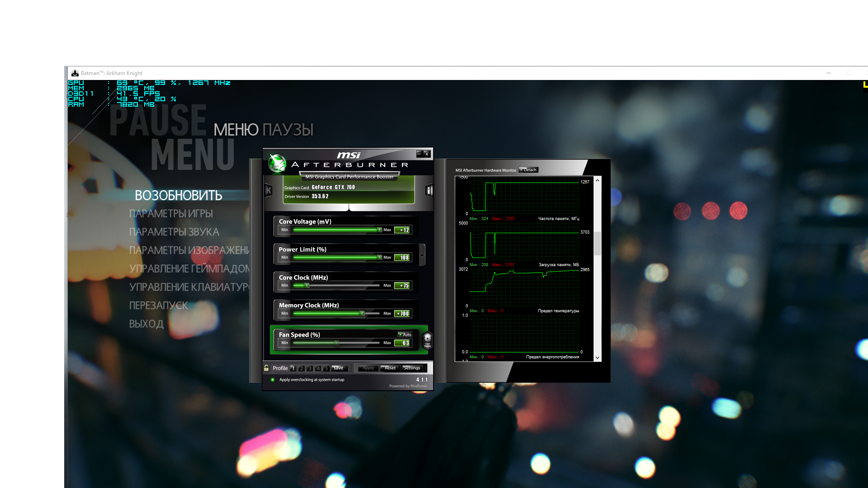Enable Apply overclocking at system startup
868x488 pixels.
pyautogui.click(x=273, y=380)
